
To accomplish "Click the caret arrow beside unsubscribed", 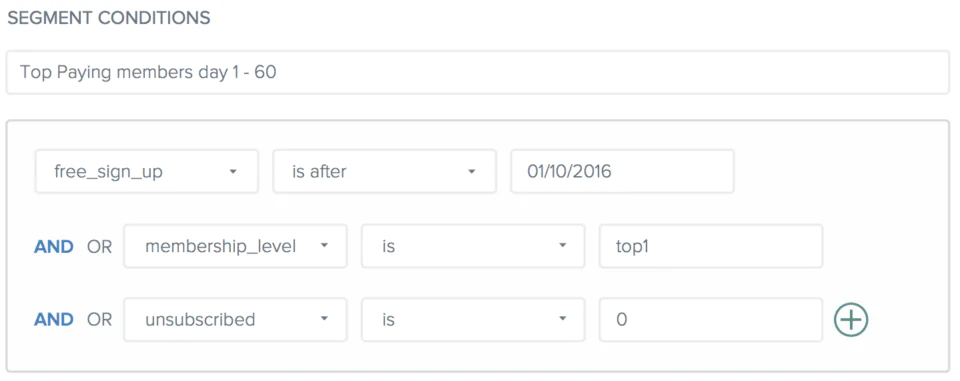I will pyautogui.click(x=324, y=319).
